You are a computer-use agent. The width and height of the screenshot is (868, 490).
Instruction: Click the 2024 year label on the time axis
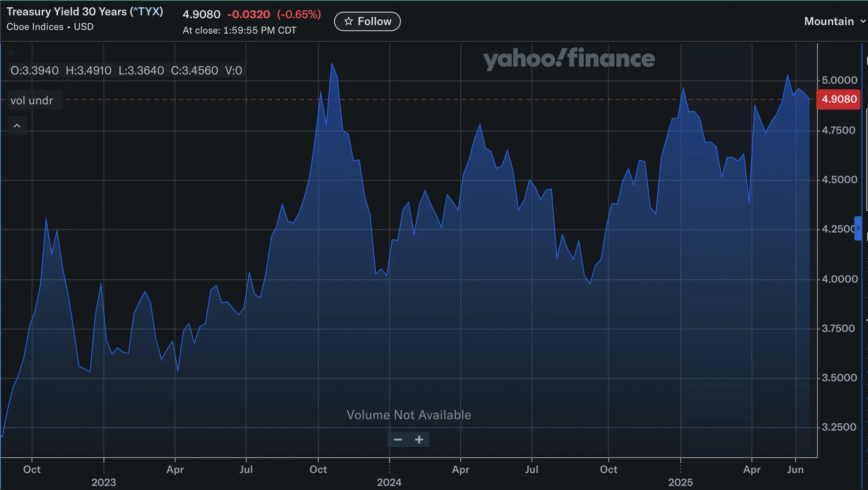click(x=389, y=482)
